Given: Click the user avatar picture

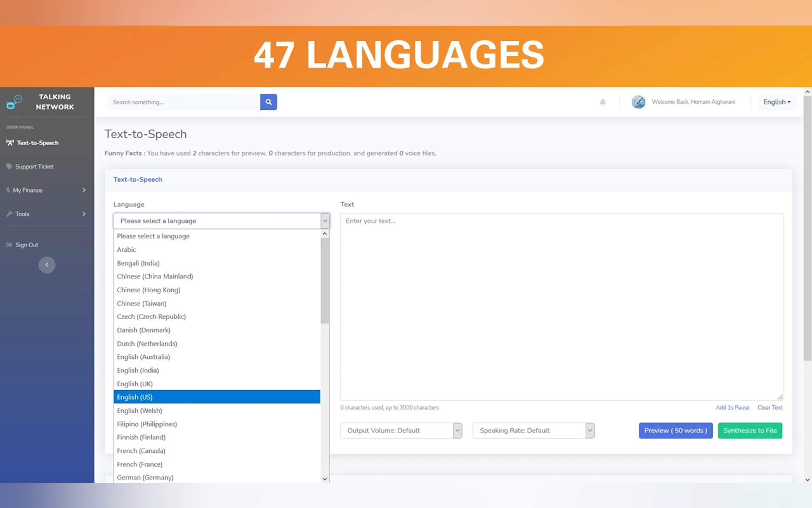Looking at the screenshot, I should (638, 102).
